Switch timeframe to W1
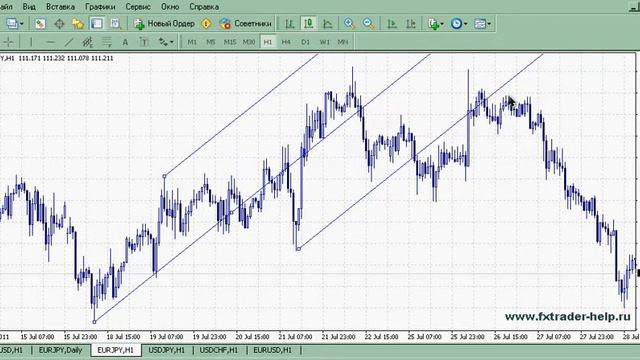 pos(324,42)
